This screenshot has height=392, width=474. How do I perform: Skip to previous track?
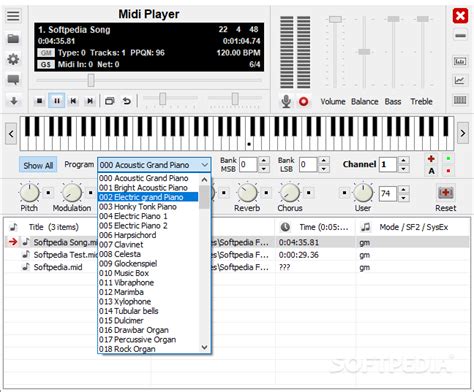coord(73,101)
